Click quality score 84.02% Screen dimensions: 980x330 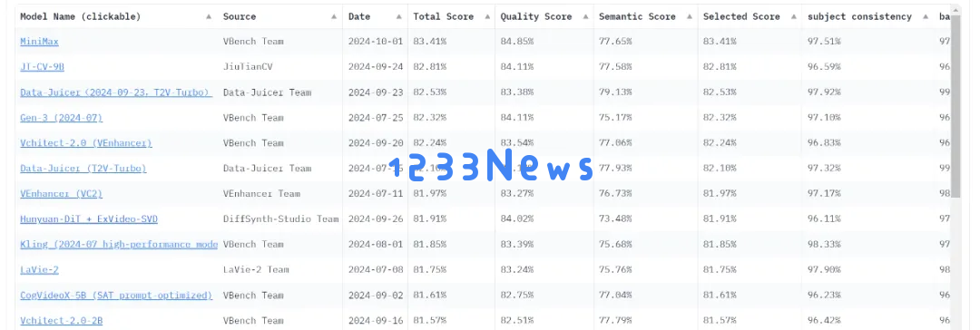click(517, 218)
